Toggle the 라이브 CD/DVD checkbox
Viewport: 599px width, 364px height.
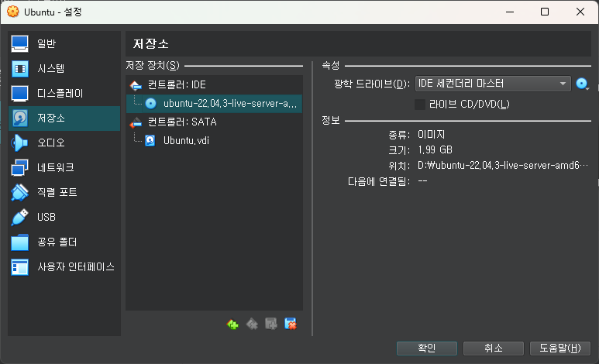(420, 105)
